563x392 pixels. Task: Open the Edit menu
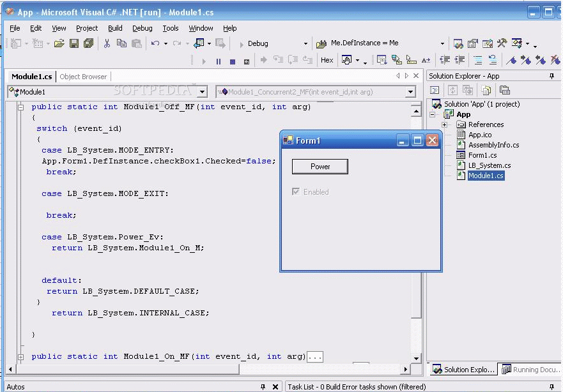[36, 28]
